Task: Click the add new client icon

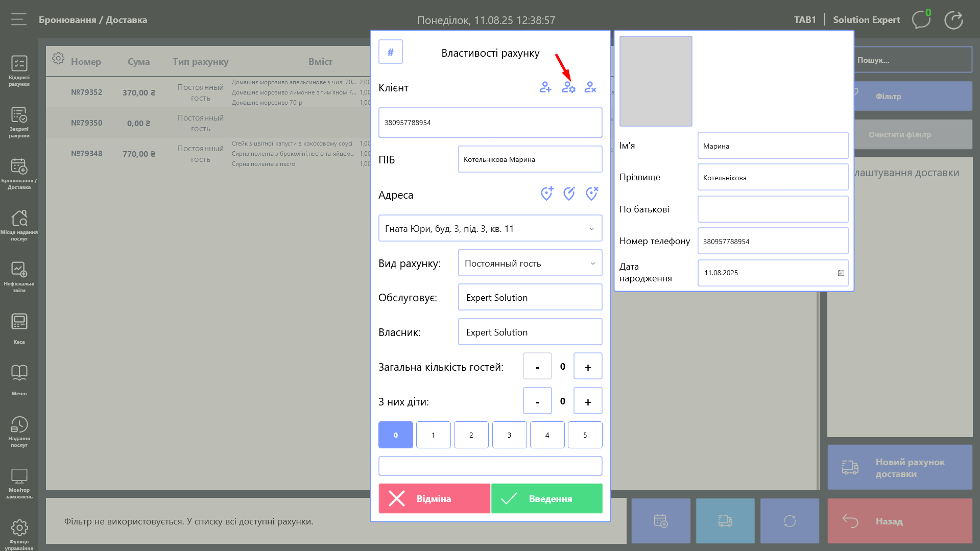Action: tap(545, 87)
